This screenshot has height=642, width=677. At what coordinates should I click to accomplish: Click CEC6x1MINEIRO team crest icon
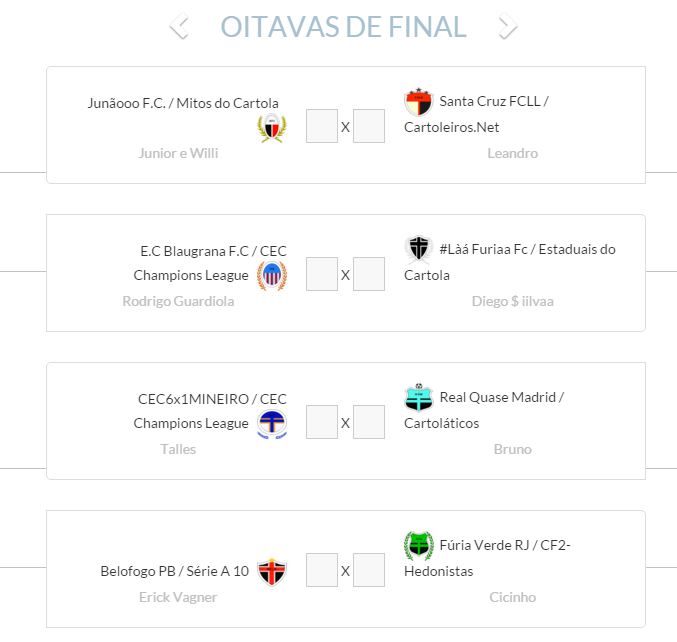tap(271, 423)
